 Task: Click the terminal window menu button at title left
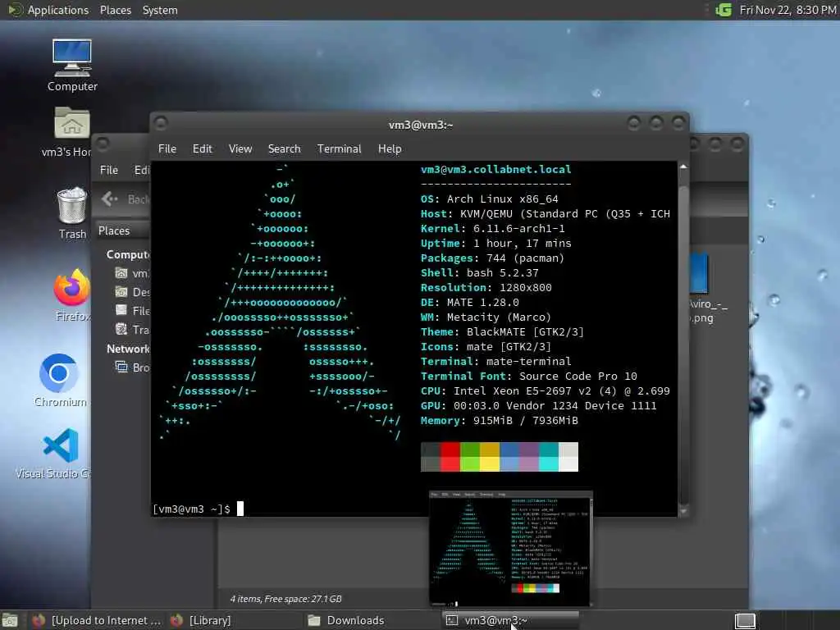(x=160, y=124)
